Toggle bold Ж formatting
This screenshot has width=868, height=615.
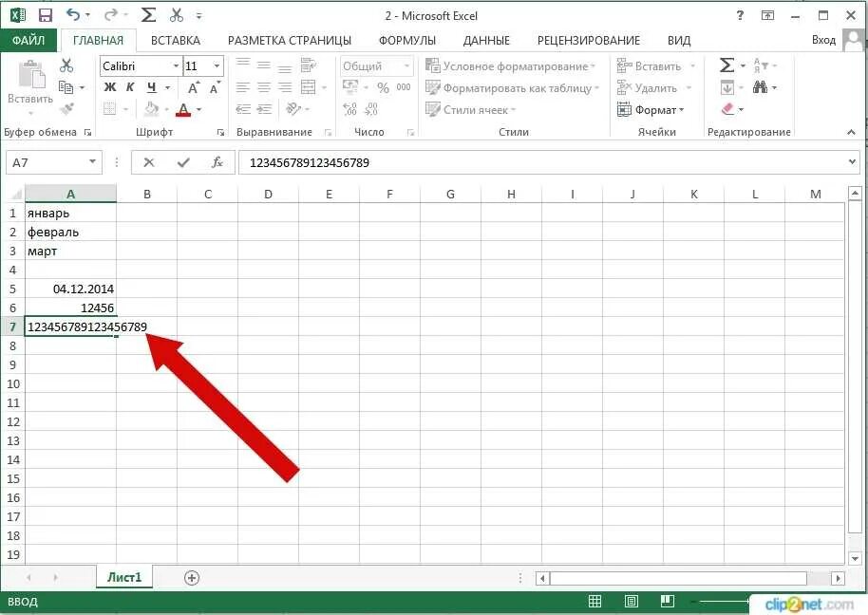coord(110,87)
